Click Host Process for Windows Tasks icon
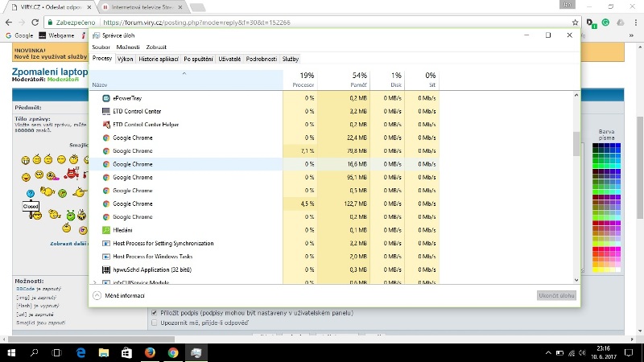This screenshot has width=644, height=362. [106, 257]
